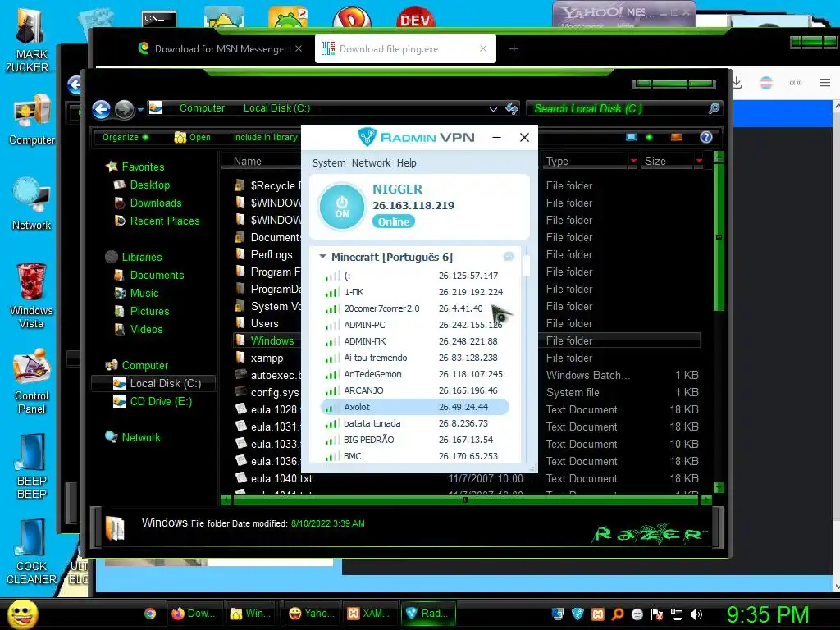The image size is (840, 630).
Task: Open the Type column filter dropdown arrow
Action: pyautogui.click(x=633, y=161)
